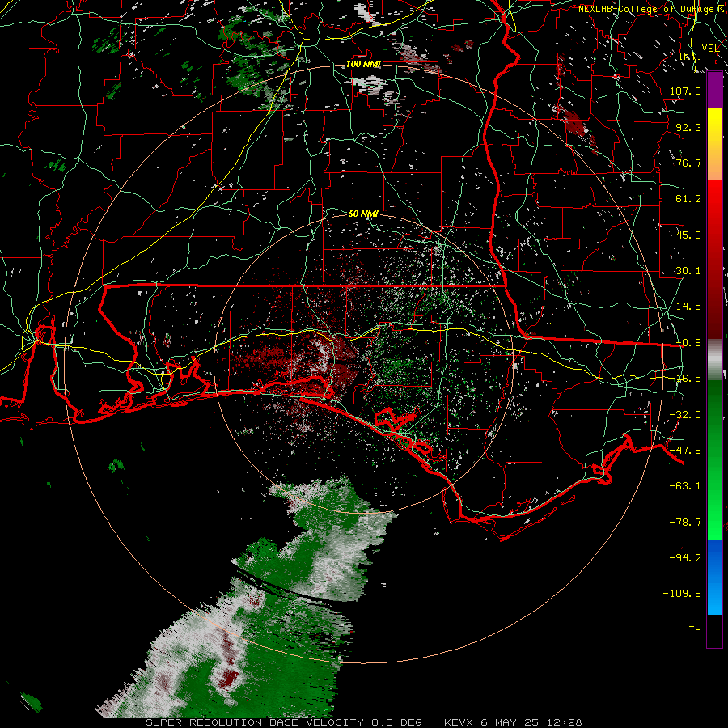728x728 pixels.
Task: Select the -109.8 velocity scale value
Action: tap(682, 594)
